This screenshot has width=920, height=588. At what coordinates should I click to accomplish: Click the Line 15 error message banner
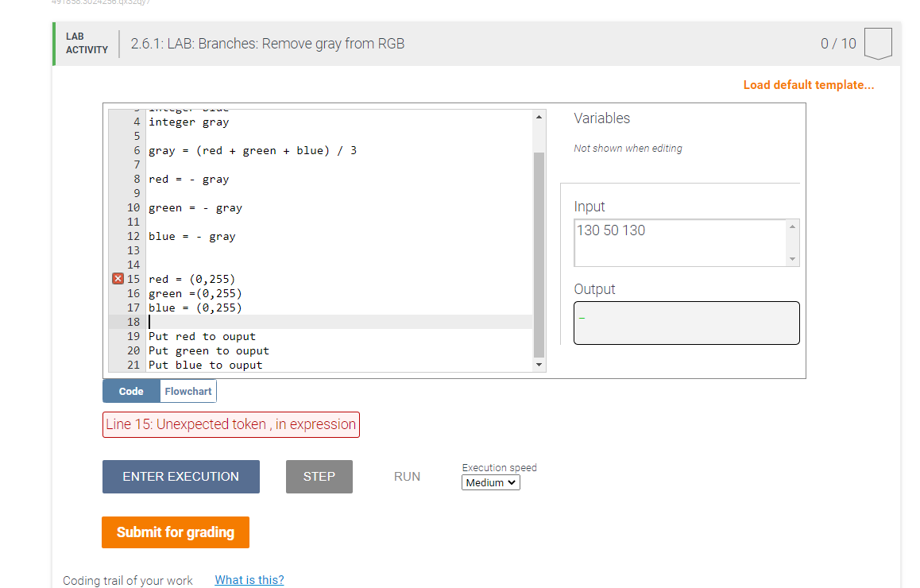pyautogui.click(x=230, y=424)
